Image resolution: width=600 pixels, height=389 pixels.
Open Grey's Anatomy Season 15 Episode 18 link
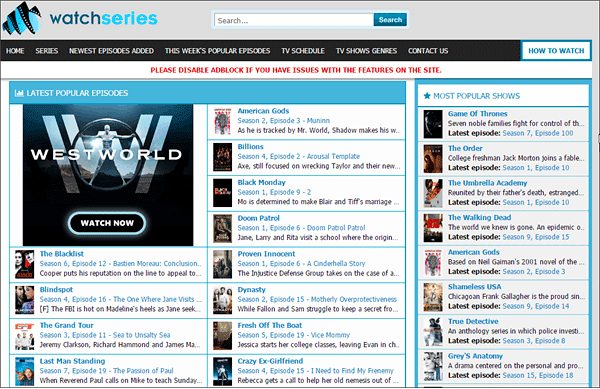538,375
